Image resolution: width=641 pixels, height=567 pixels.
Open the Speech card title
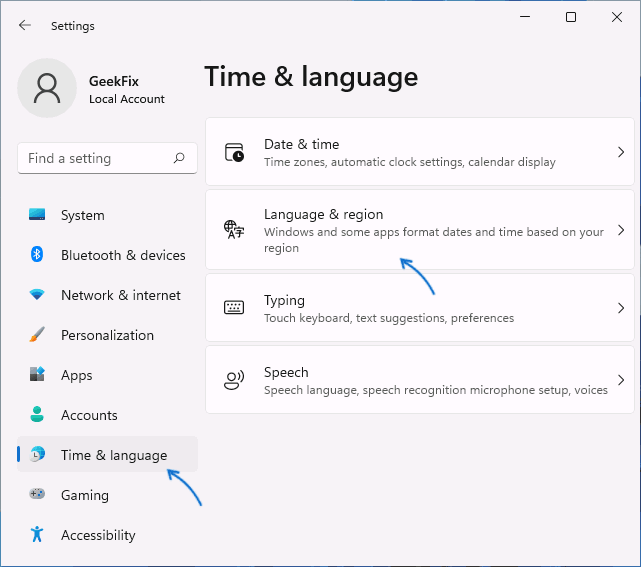286,372
